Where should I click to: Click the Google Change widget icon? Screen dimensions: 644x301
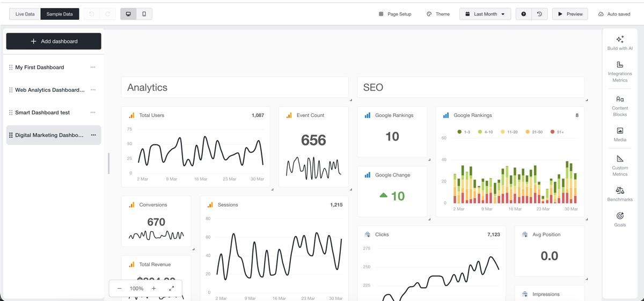pyautogui.click(x=368, y=175)
